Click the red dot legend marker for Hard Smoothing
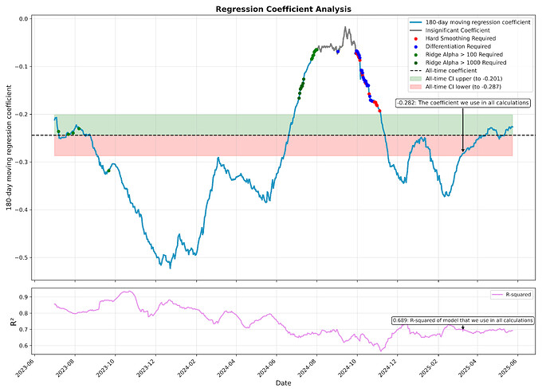The height and width of the screenshot is (392, 550). (415, 39)
